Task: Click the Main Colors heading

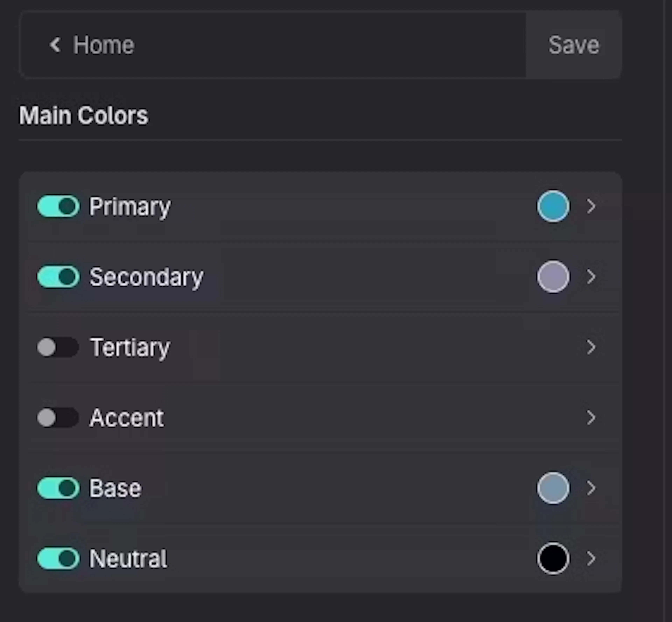Action: tap(83, 115)
